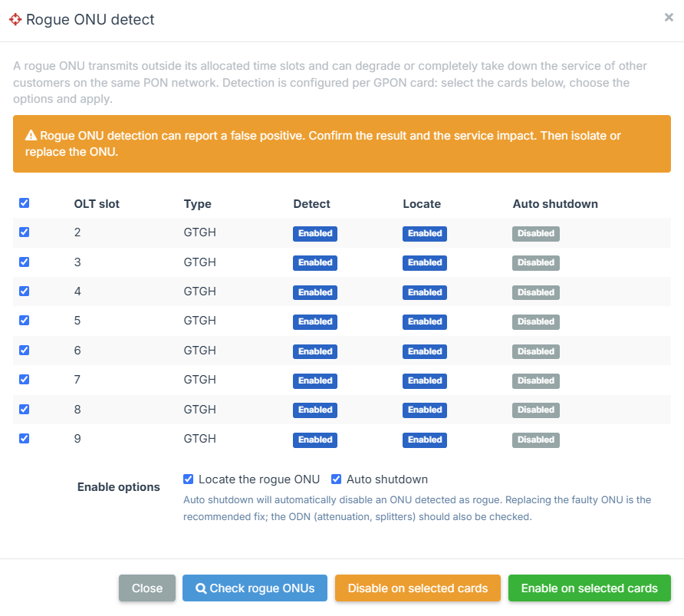Click the Auto shutdown Disabled badge for slot 2
Screen dimensions: 684x616
pyautogui.click(x=536, y=233)
